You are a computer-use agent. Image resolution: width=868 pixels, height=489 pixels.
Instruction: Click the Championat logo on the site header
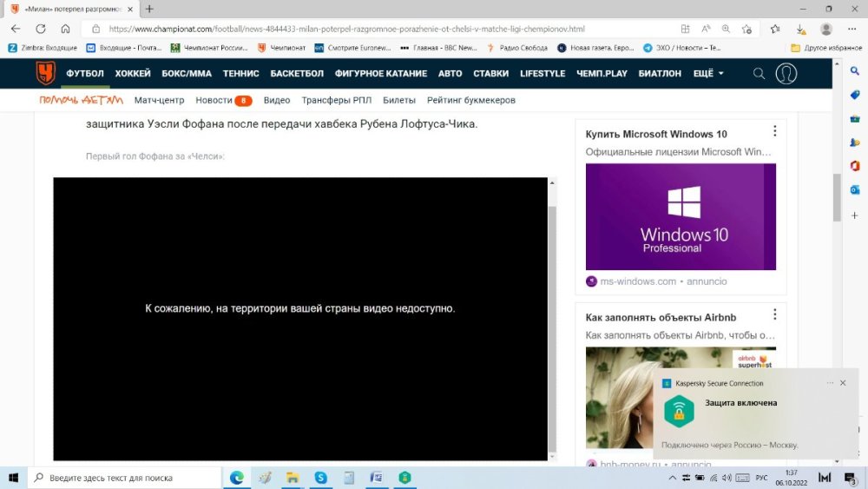pos(45,73)
